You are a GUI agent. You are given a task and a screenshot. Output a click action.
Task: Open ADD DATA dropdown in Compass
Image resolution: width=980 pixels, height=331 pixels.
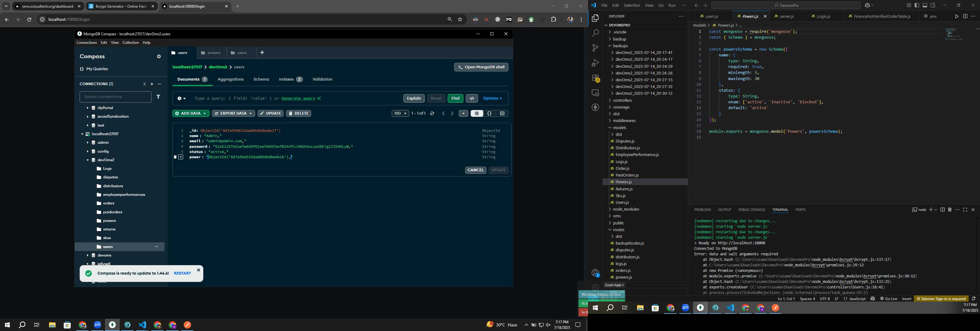tap(190, 113)
